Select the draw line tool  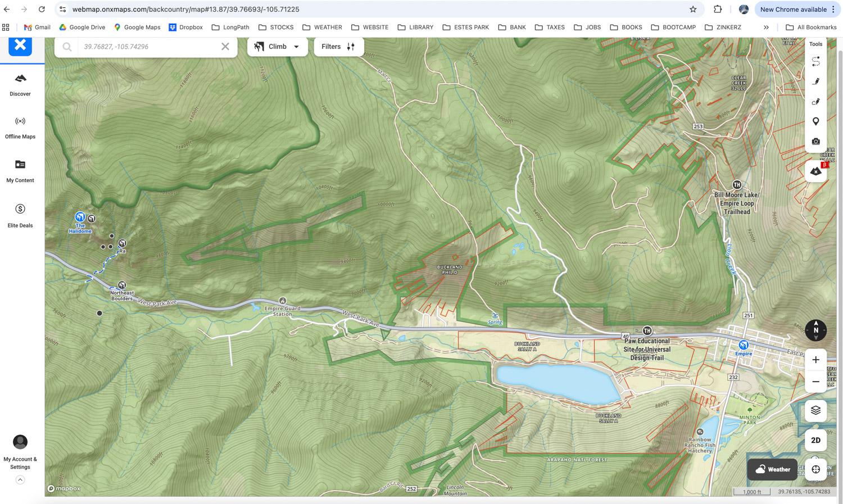pos(815,81)
